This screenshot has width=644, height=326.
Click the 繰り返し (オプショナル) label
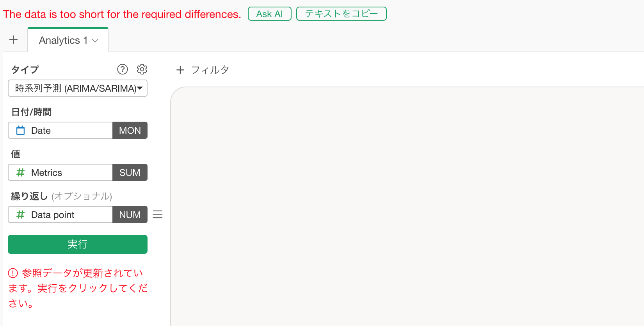pyautogui.click(x=62, y=196)
